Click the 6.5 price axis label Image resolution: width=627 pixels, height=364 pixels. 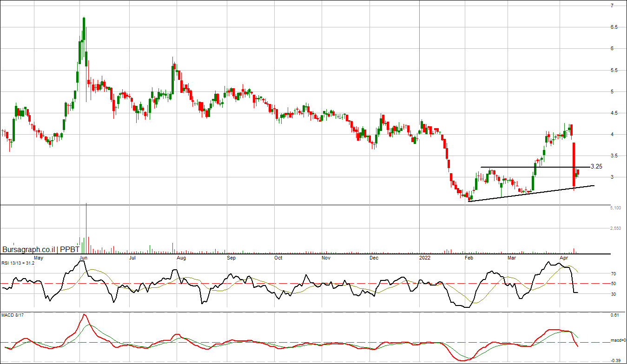coord(614,27)
